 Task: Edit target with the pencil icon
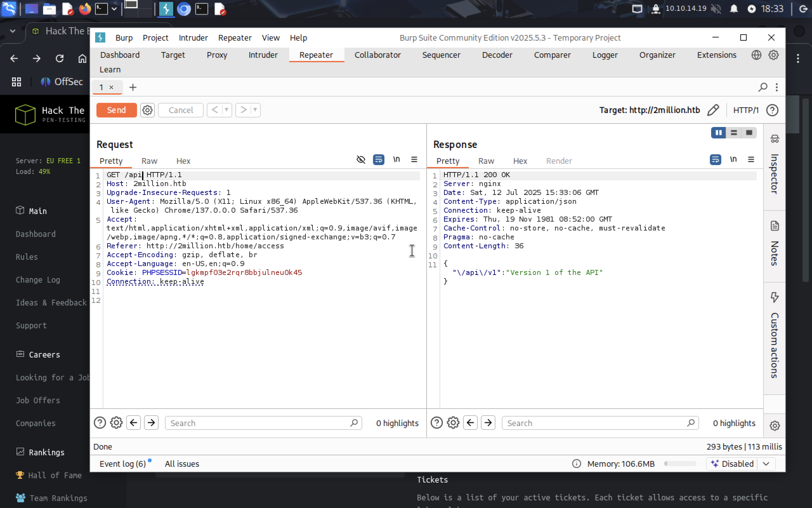click(713, 110)
